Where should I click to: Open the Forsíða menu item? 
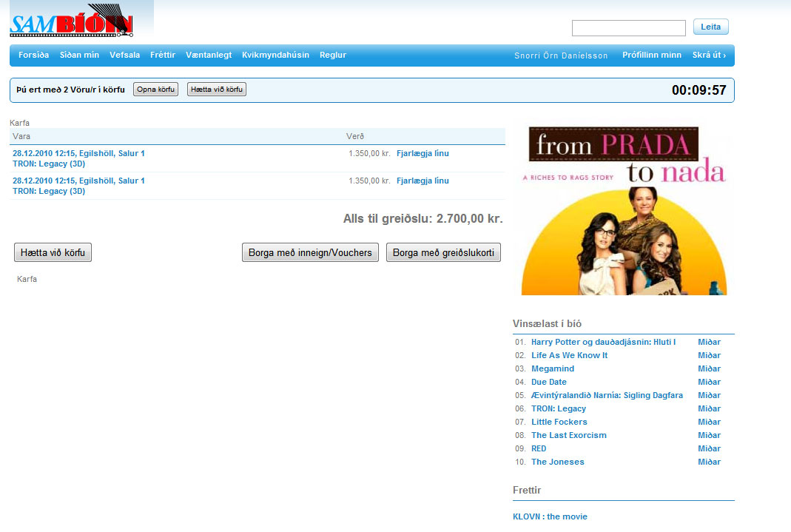[33, 55]
